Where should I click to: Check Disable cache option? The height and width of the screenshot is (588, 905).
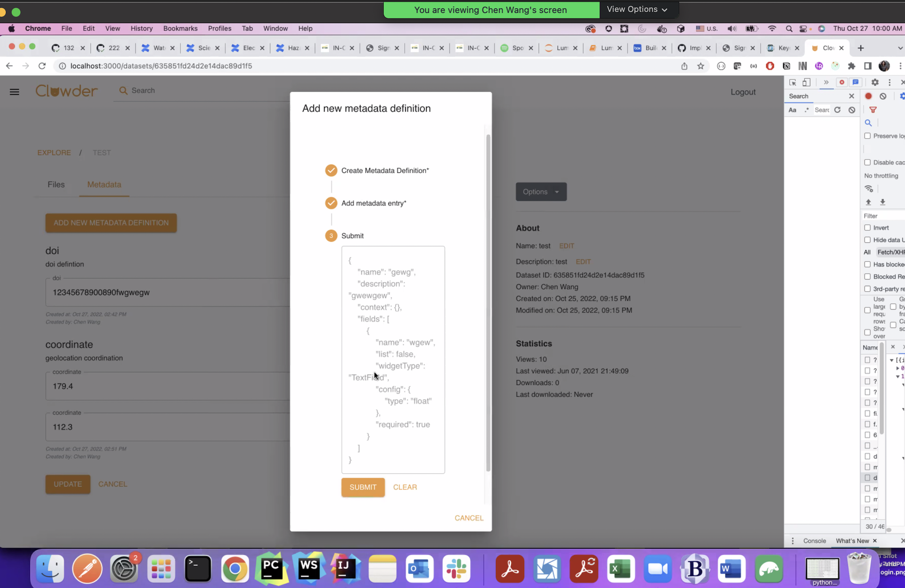point(868,162)
